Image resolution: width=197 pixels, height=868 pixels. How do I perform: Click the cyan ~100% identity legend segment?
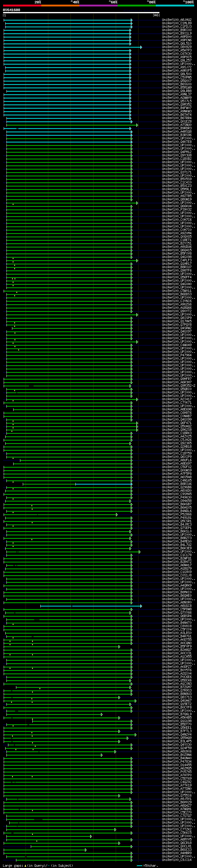pyautogui.click(x=175, y=6)
